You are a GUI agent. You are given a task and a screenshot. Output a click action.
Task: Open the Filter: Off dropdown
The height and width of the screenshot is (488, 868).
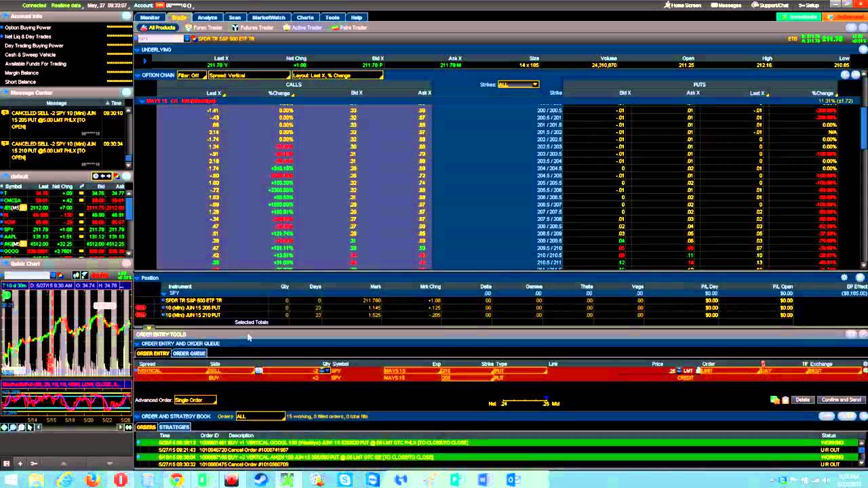click(191, 75)
